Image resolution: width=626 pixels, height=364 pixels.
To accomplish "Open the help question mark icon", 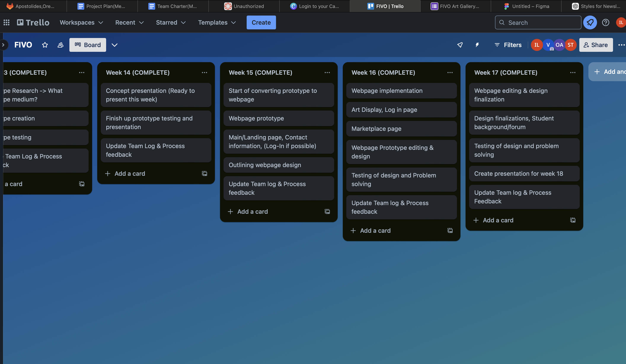I will click(x=605, y=23).
